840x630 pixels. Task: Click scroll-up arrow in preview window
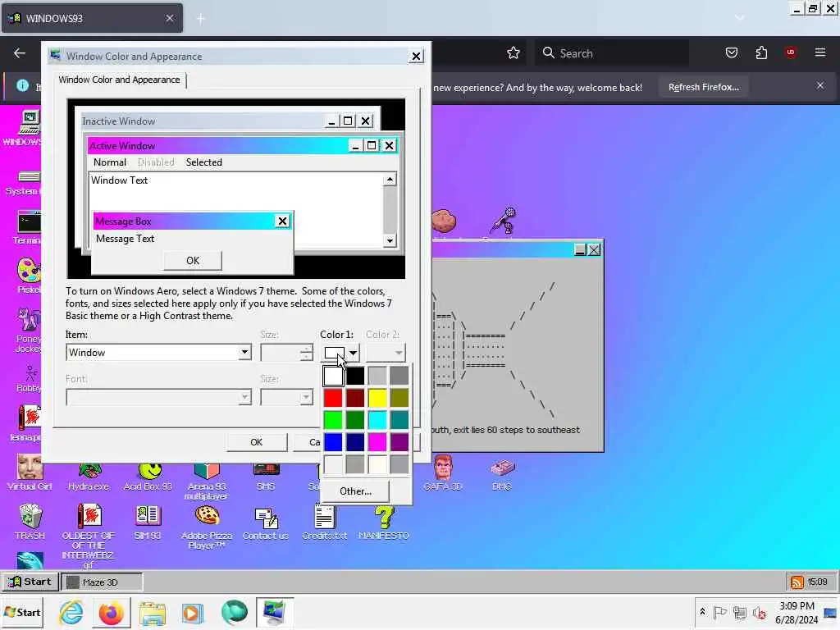[390, 180]
